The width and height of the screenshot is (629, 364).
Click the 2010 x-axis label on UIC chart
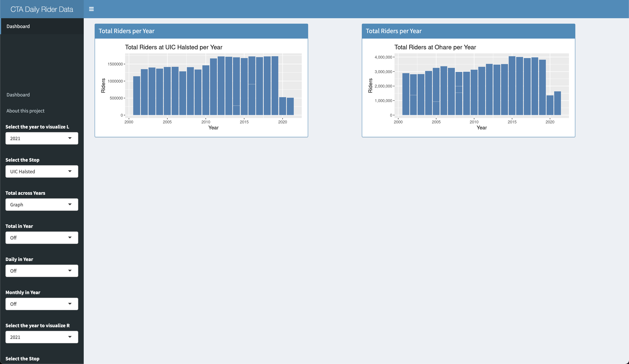click(206, 122)
